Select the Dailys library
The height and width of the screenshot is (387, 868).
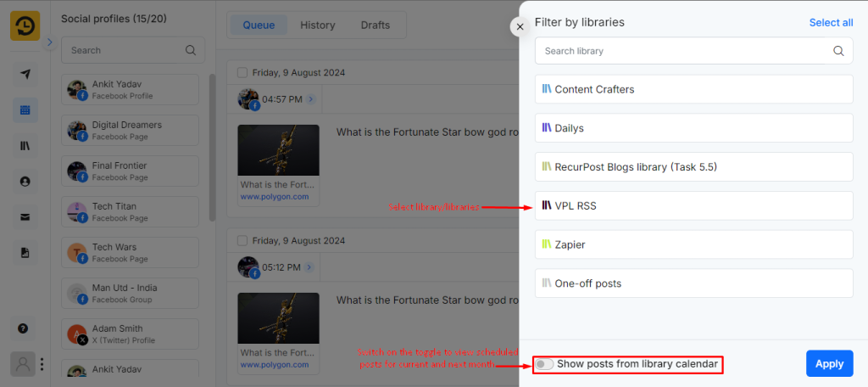click(x=693, y=128)
